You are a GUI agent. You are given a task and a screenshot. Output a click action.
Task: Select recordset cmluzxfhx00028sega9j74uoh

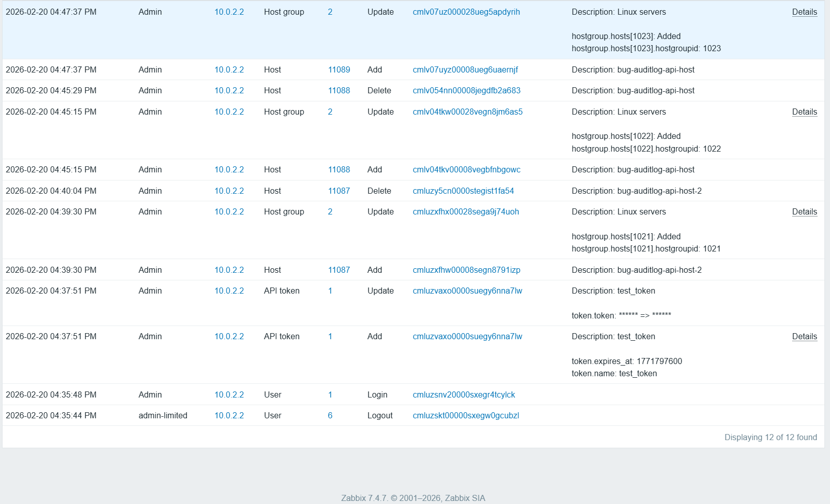coord(465,212)
